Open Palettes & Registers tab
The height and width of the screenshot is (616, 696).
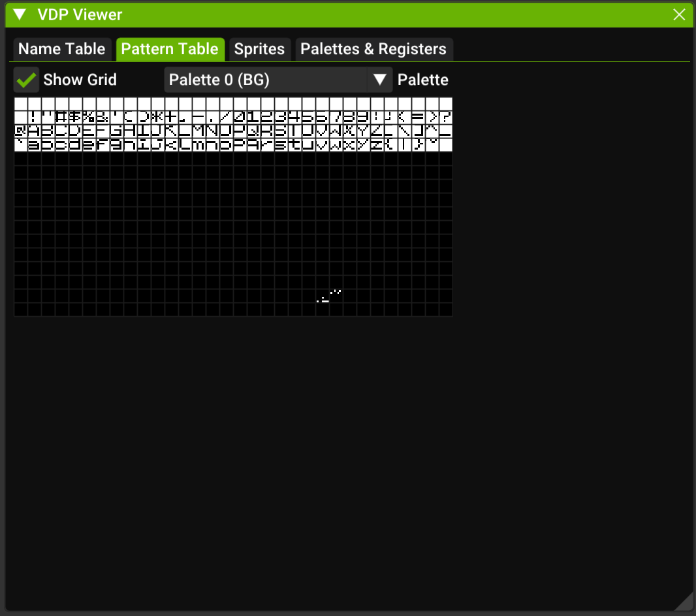coord(373,49)
